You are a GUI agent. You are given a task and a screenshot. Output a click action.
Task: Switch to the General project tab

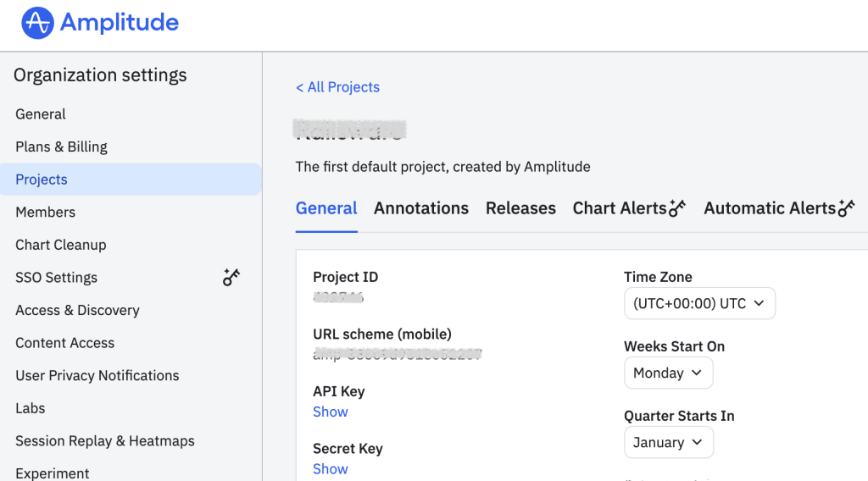tap(326, 208)
